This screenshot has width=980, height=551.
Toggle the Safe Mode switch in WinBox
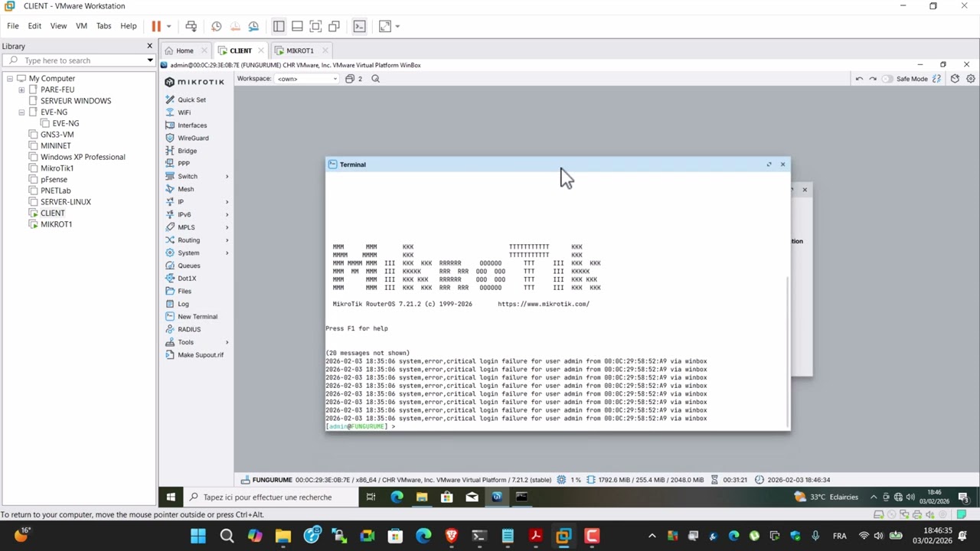[887, 79]
